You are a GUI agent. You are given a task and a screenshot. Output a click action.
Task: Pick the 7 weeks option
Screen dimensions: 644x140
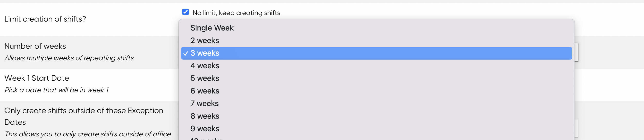coord(376,104)
